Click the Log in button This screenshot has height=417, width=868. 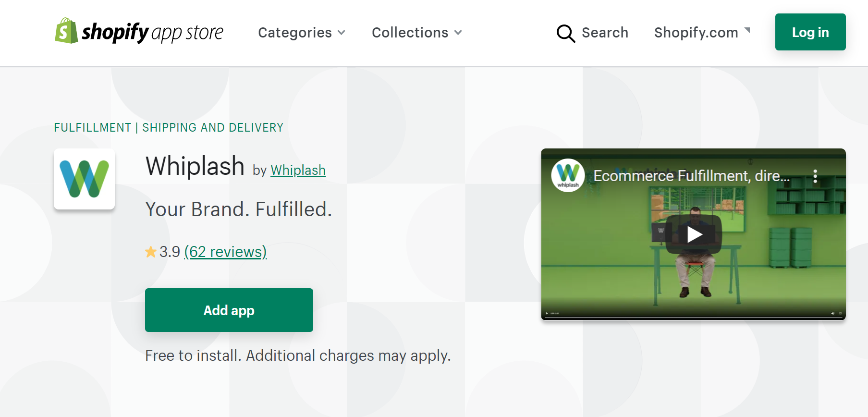pyautogui.click(x=810, y=32)
